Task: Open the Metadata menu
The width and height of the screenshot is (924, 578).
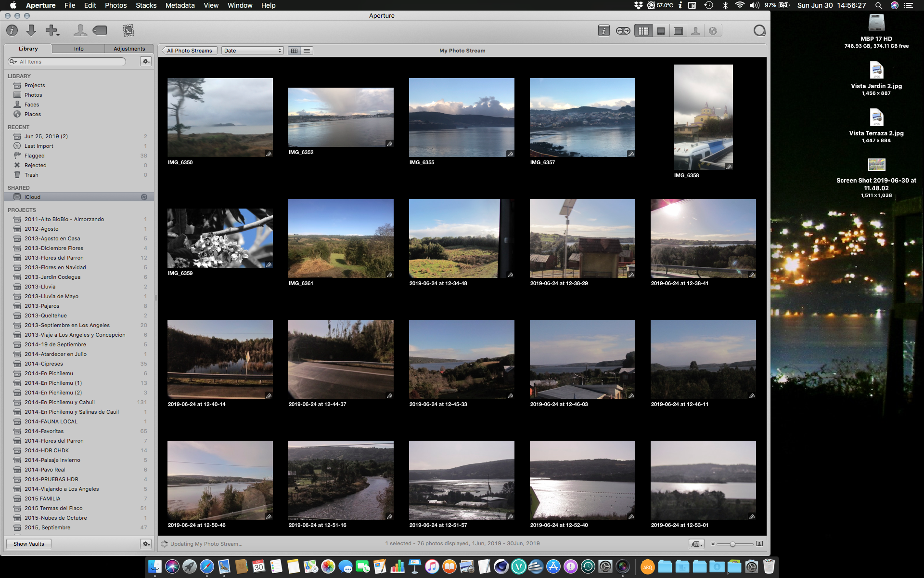Action: click(180, 5)
